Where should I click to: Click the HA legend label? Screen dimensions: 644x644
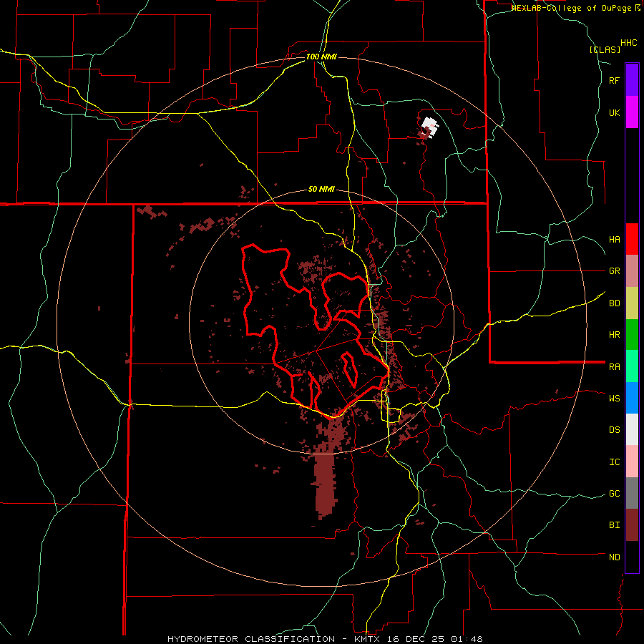[615, 239]
